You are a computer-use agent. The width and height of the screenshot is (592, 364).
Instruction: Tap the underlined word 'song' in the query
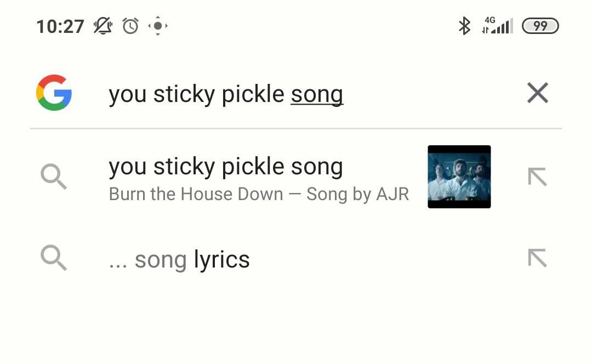click(317, 94)
